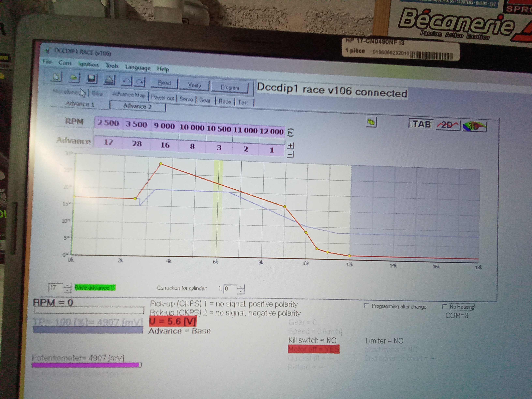
Task: Enable Programming after change checkbox
Action: click(366, 306)
